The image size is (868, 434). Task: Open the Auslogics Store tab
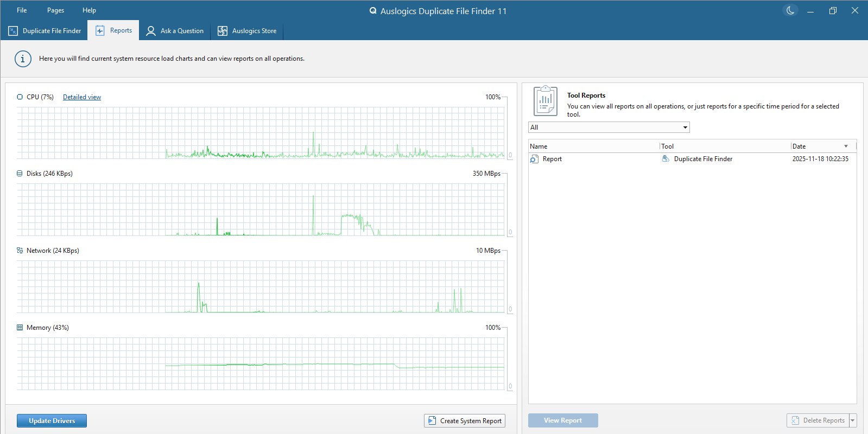pyautogui.click(x=248, y=31)
